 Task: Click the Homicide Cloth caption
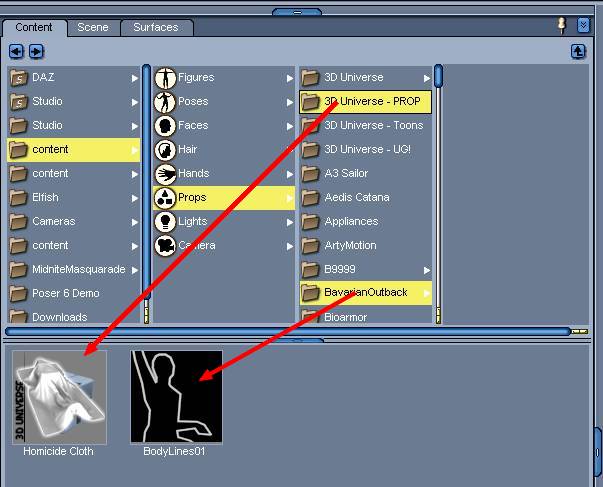click(58, 451)
